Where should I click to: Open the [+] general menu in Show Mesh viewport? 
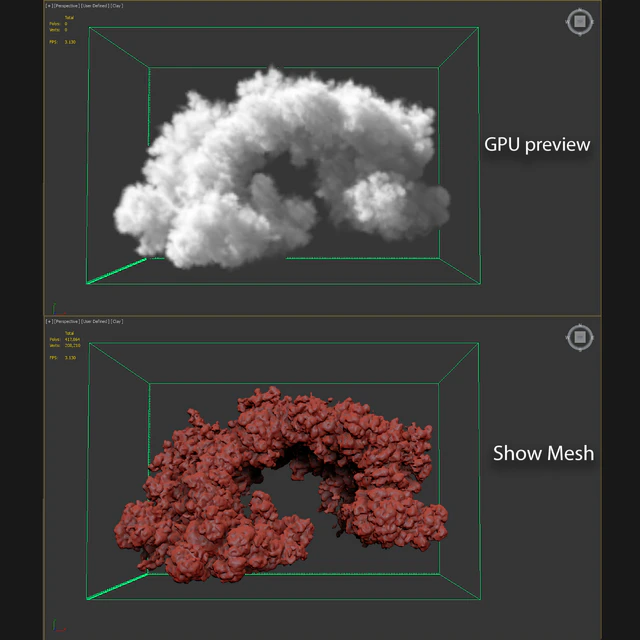49,321
